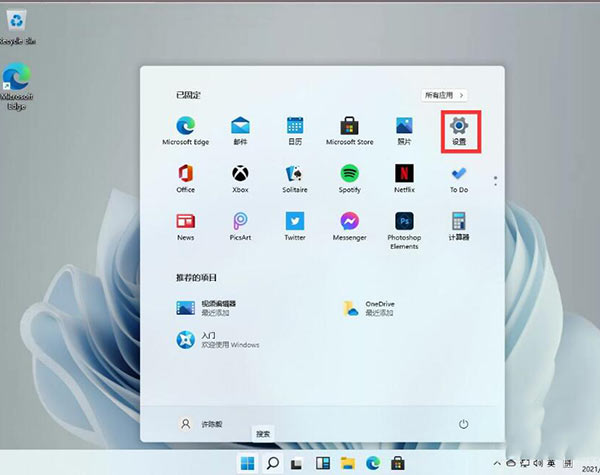
Task: Open the Twitter app
Action: click(295, 227)
